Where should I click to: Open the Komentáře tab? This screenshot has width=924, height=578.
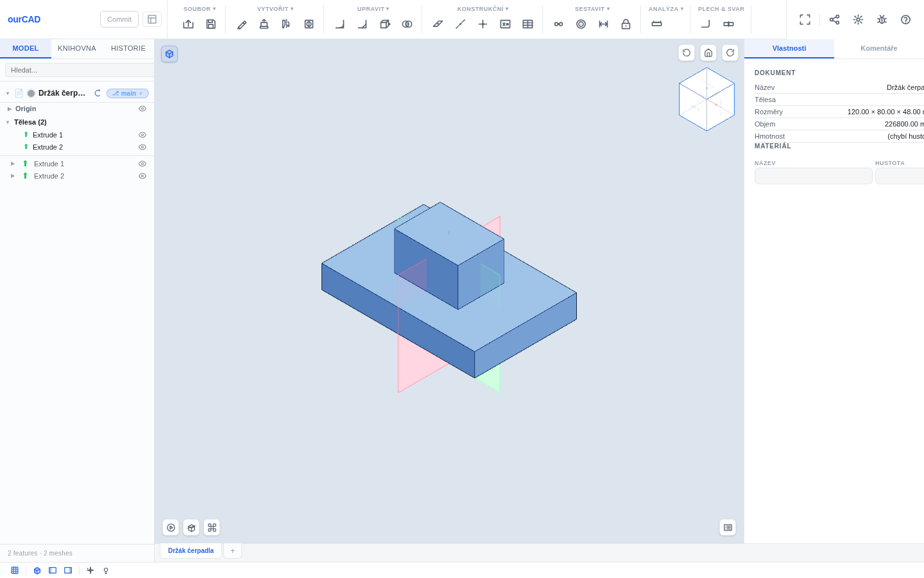[x=879, y=49]
